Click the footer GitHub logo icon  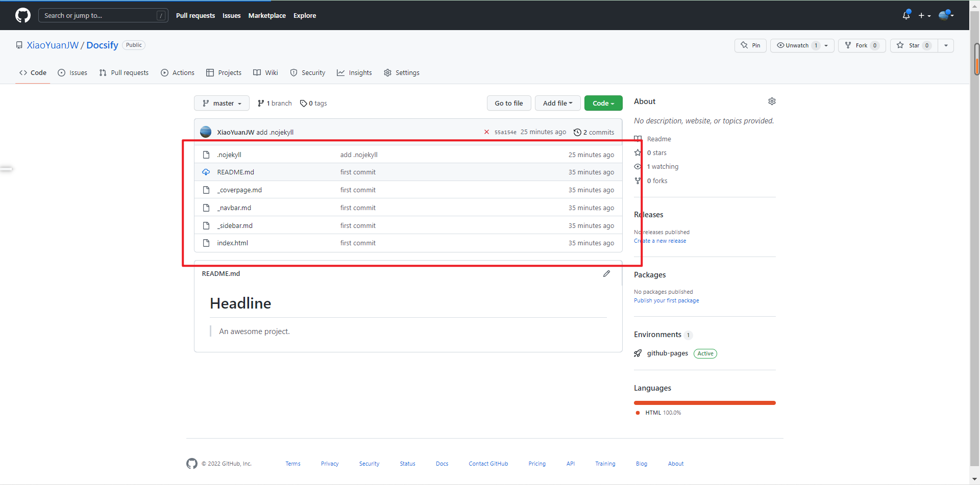coord(192,464)
